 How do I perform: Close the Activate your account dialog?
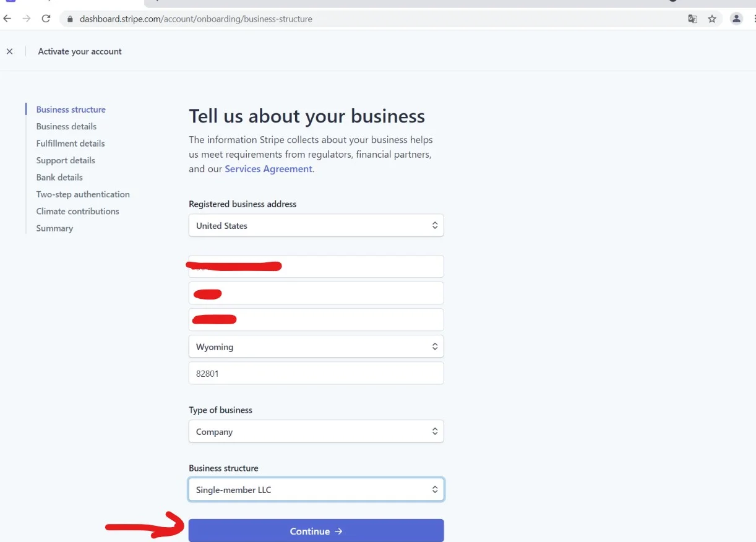point(9,51)
